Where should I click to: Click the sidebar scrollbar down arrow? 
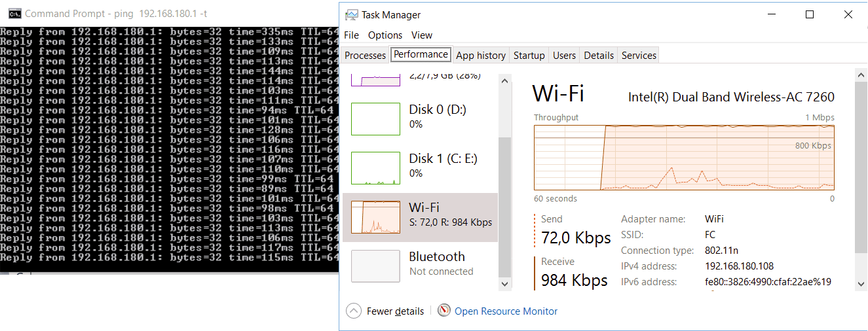pos(504,284)
